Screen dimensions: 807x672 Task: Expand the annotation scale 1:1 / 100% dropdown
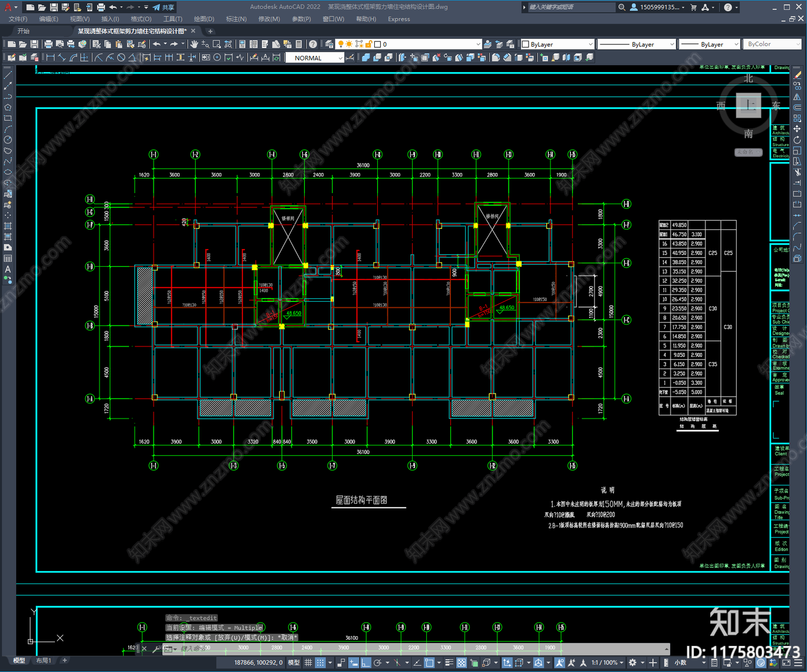(x=607, y=662)
